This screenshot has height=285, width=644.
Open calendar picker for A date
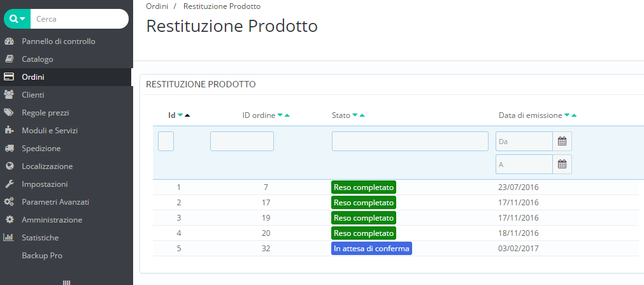562,164
